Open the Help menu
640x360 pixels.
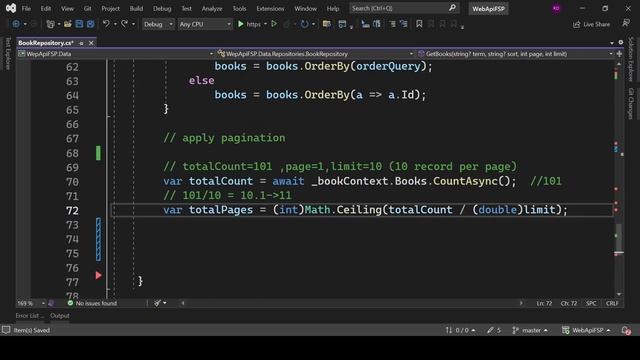tap(333, 9)
